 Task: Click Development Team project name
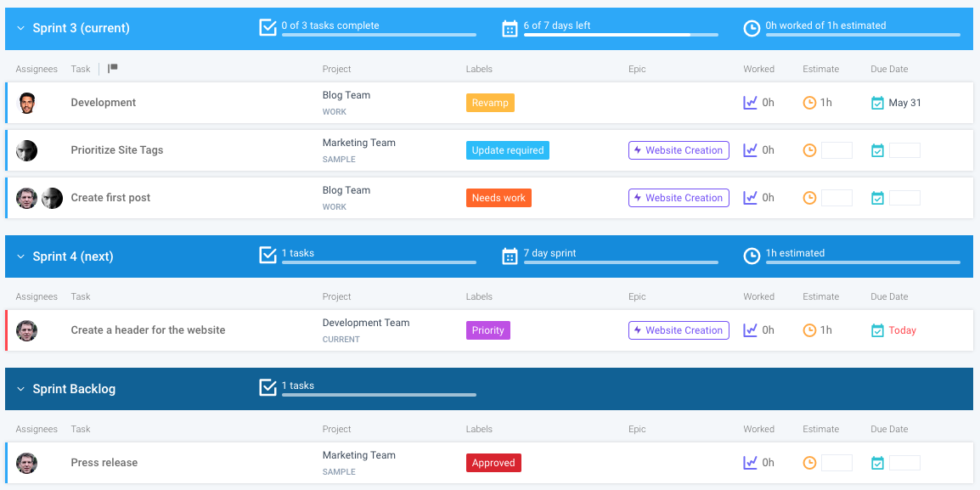tap(366, 323)
